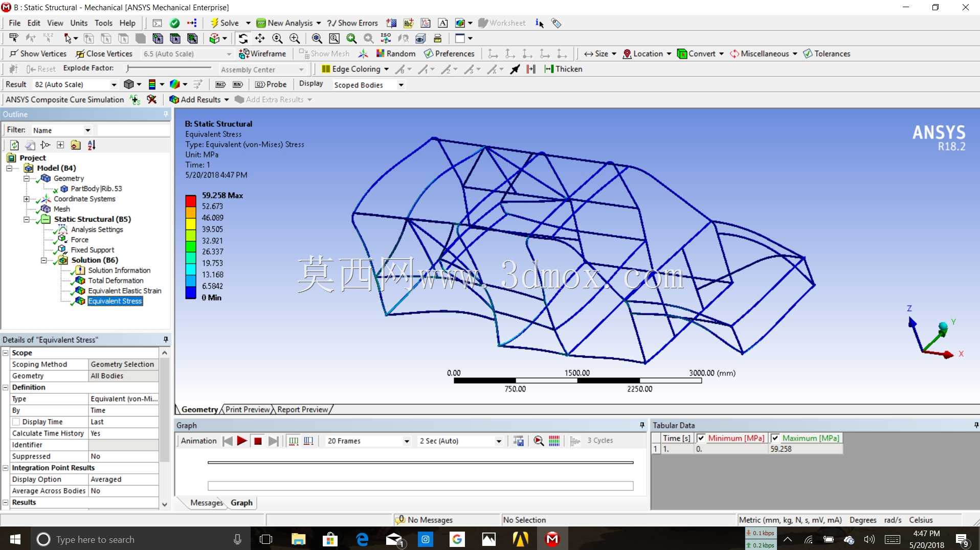Expand the Coordinate Systems tree node
Screen dimensions: 980x550
[x=26, y=199]
